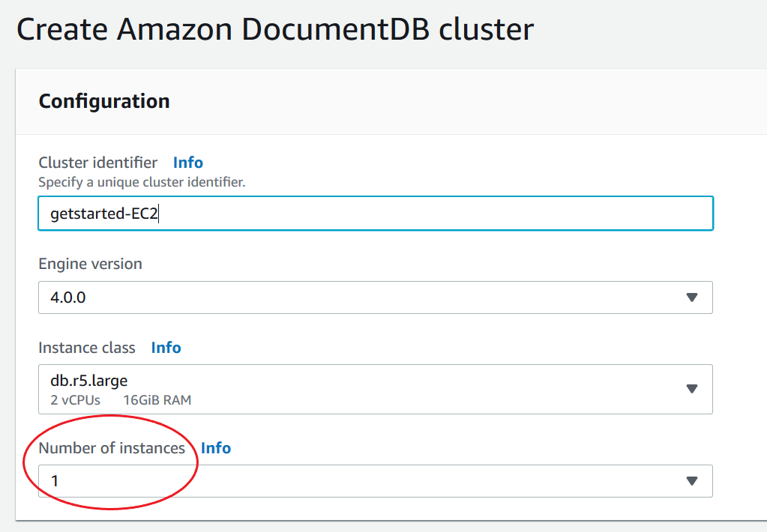Click the Number of instances dropdown chevron arrow
767x532 pixels.
[x=691, y=481]
